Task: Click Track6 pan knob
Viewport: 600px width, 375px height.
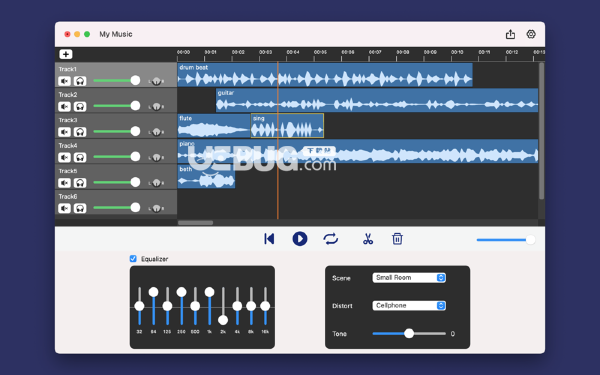Action: click(156, 208)
